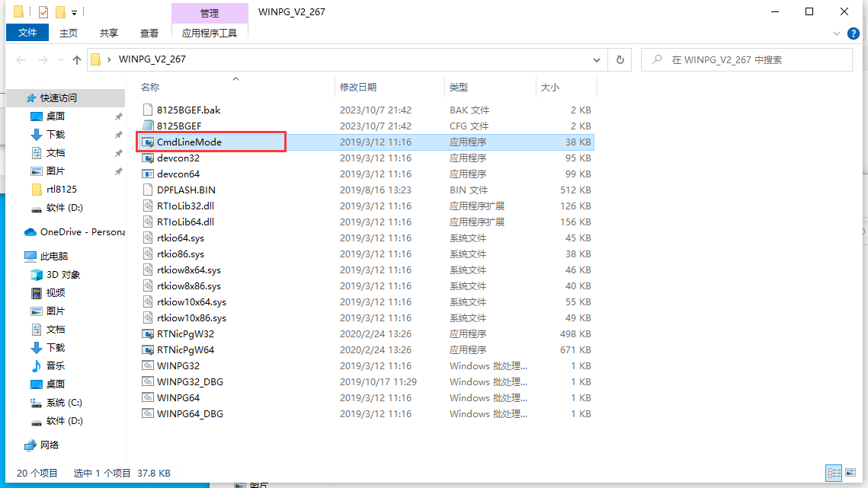The image size is (868, 488).
Task: Switch to large icons view in status bar
Action: pos(850,473)
